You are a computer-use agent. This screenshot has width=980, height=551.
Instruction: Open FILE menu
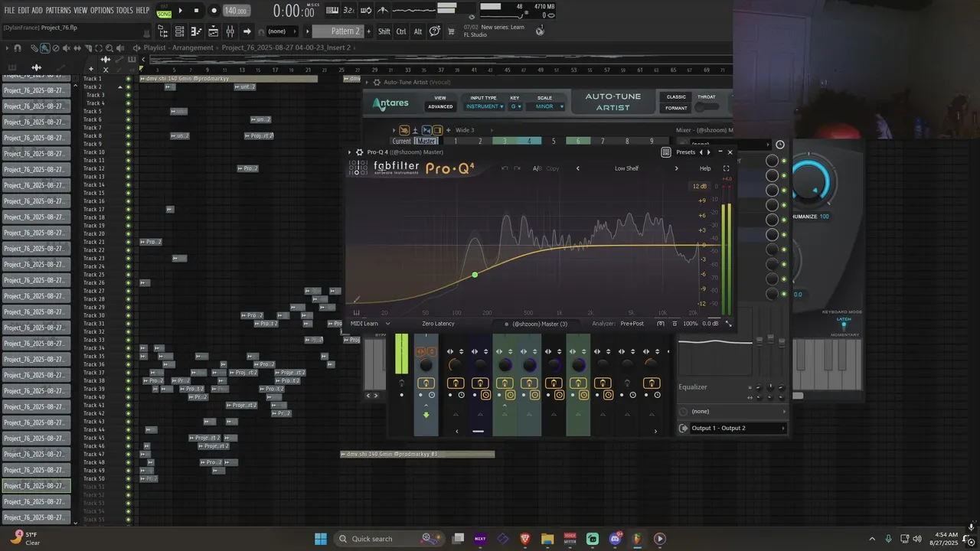(x=9, y=11)
